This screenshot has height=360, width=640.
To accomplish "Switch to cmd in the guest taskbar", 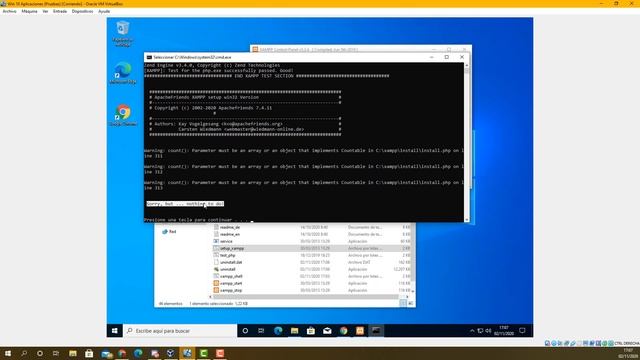I will [376, 331].
